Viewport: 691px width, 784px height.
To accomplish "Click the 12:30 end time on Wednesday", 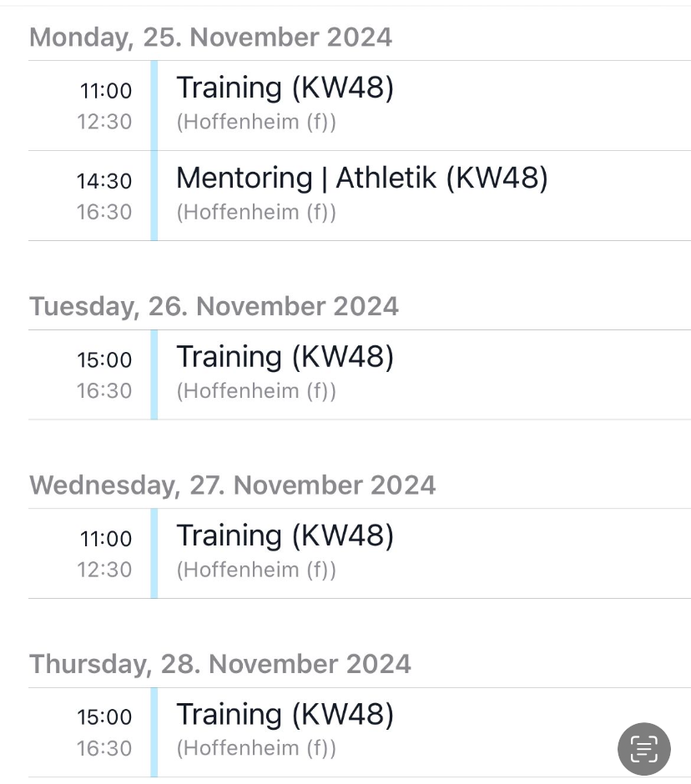I will click(x=104, y=570).
